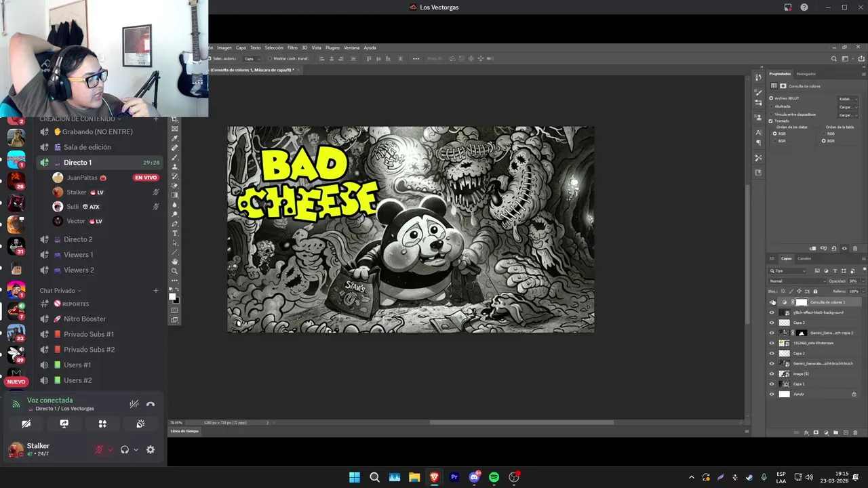This screenshot has height=488, width=868.
Task: Open layer filter Tipo dropdown
Action: (x=787, y=271)
